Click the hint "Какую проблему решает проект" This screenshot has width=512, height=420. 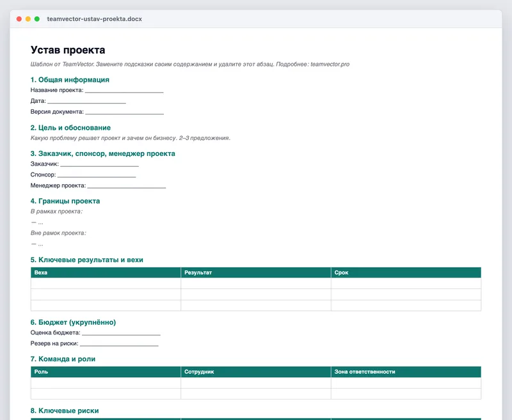tap(131, 138)
